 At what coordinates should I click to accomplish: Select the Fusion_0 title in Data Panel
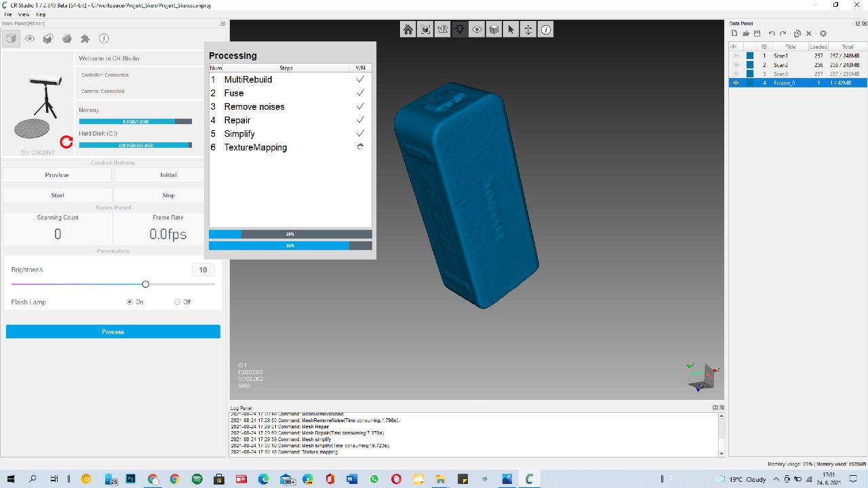pos(783,83)
